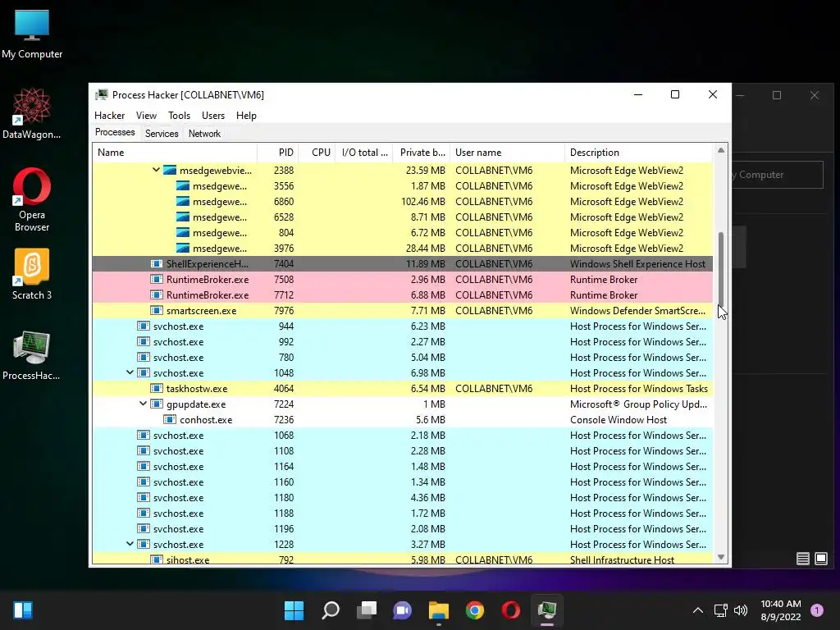
Task: Click the vertical scrollbar thumb
Action: coord(720,268)
